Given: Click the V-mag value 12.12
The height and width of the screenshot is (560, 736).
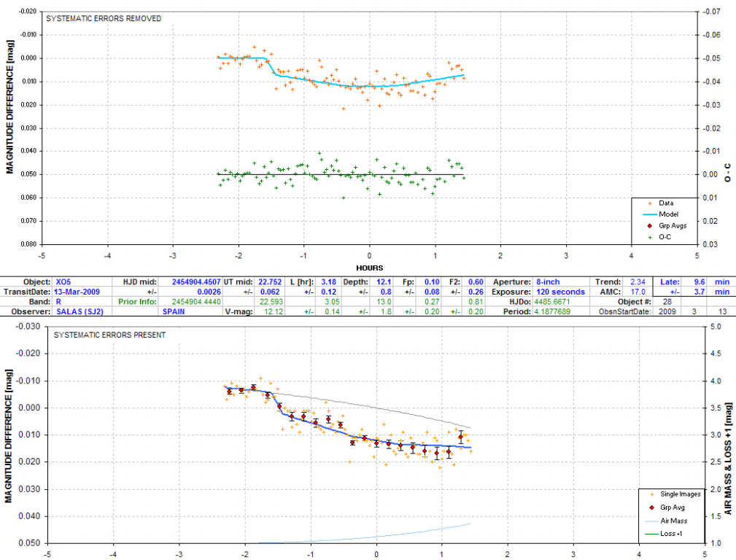Looking at the screenshot, I should [273, 311].
